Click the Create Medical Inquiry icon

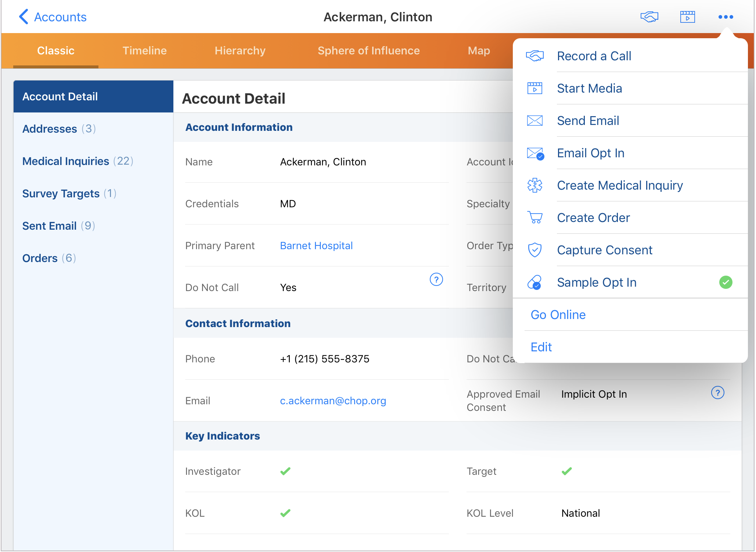pos(534,185)
